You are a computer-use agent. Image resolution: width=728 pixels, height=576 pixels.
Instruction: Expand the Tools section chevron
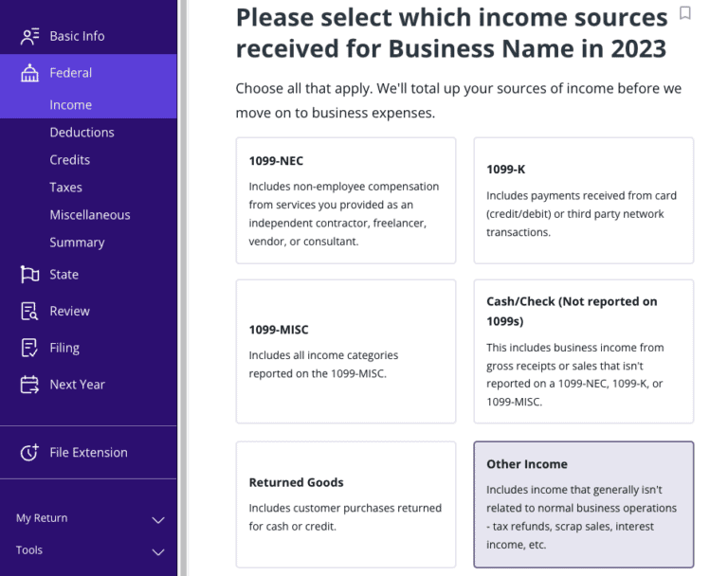158,552
